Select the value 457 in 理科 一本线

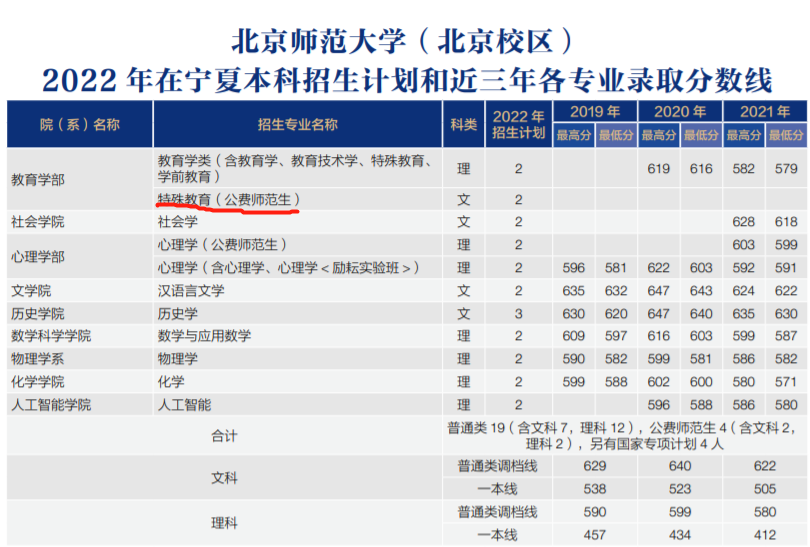595,535
